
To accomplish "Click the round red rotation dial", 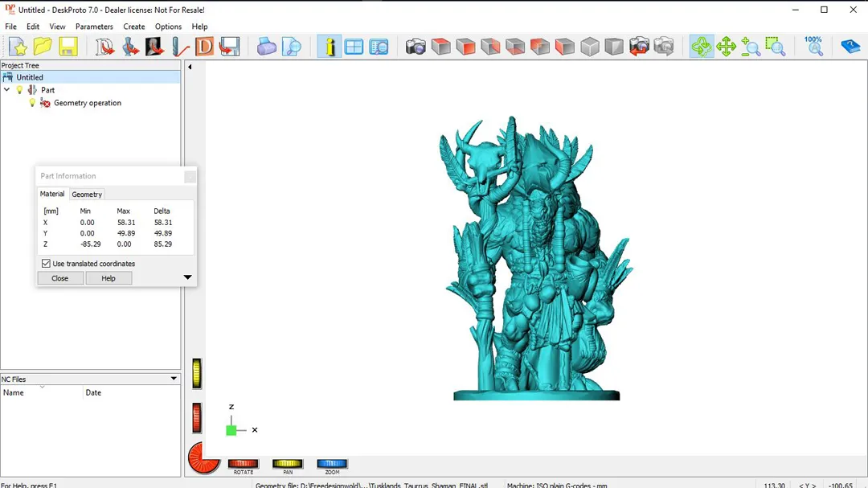I will [203, 458].
